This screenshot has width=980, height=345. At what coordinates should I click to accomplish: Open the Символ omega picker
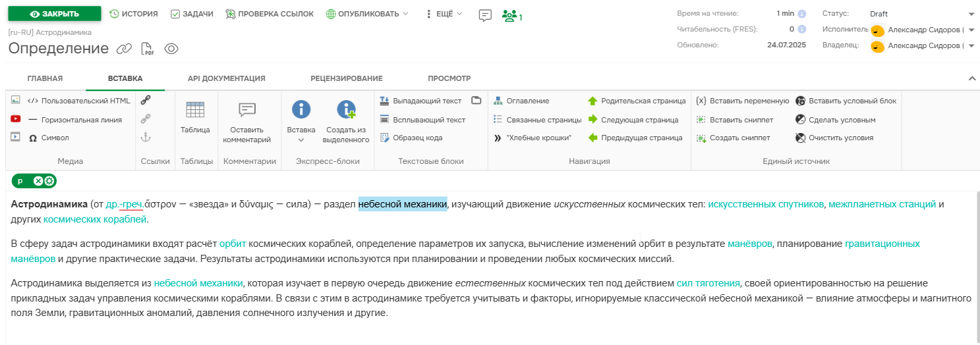pyautogui.click(x=49, y=138)
